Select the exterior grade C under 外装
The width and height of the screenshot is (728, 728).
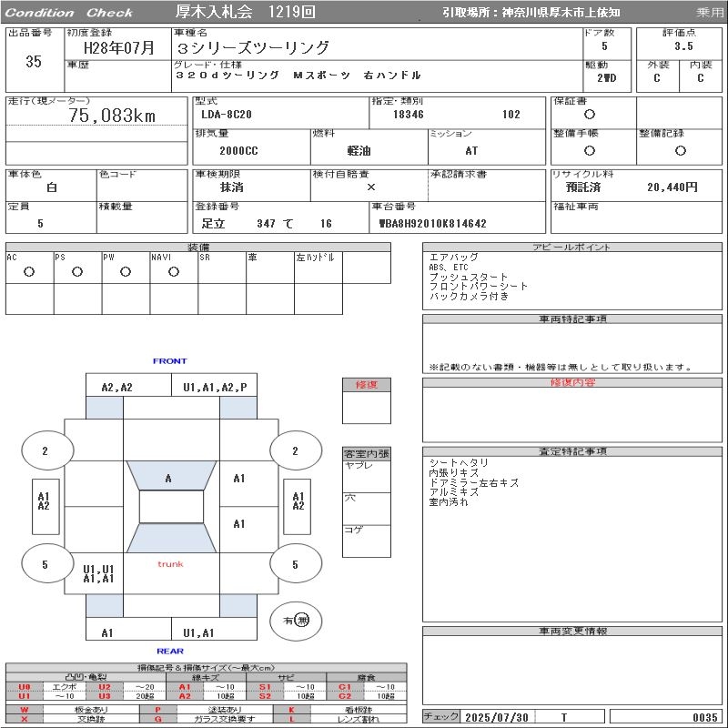coord(656,78)
